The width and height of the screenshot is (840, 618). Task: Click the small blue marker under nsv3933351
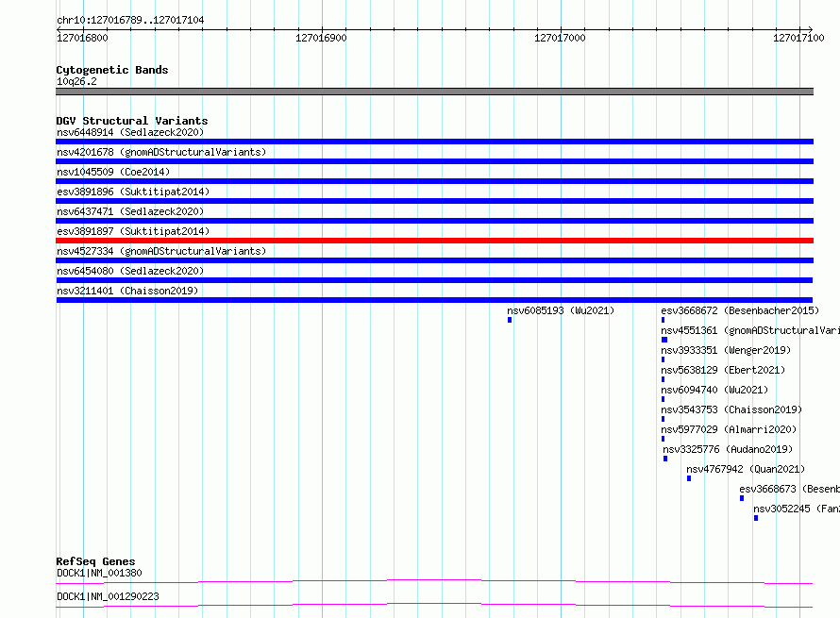point(663,359)
